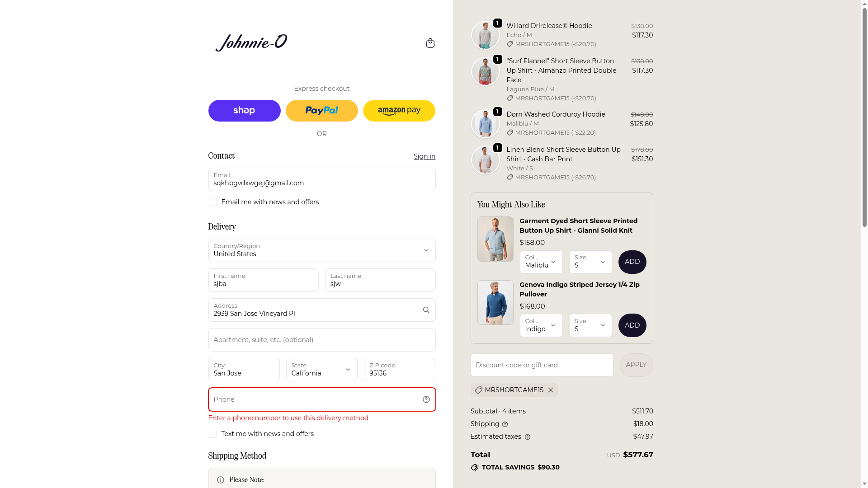
Task: Click the phone field help icon
Action: (426, 399)
